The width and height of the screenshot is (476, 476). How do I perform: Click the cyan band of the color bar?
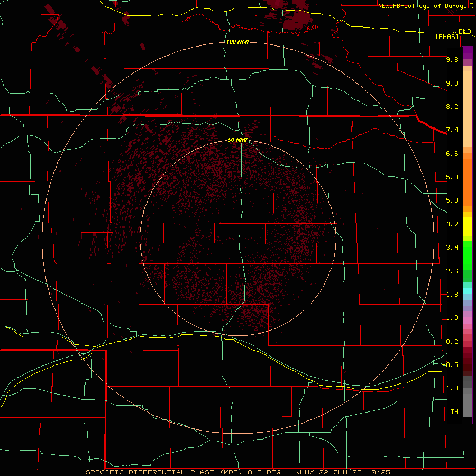pyautogui.click(x=467, y=291)
